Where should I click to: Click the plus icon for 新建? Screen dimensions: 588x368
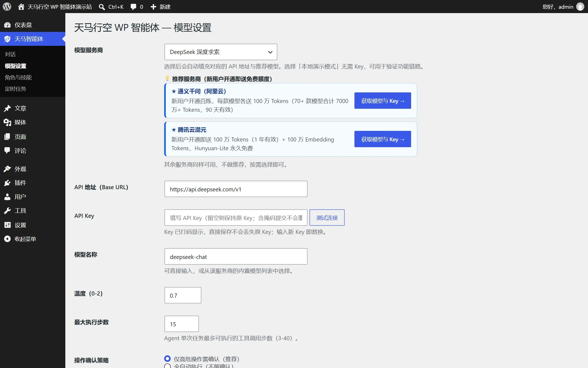pos(154,7)
